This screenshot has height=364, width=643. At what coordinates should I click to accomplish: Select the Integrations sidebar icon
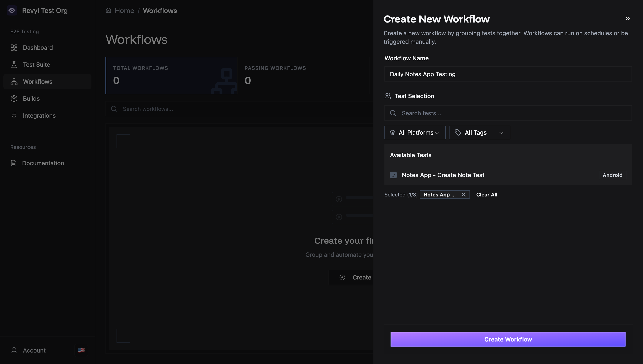click(x=14, y=116)
